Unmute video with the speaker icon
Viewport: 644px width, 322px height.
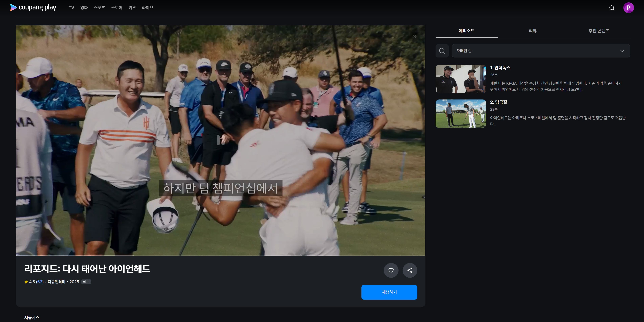(414, 37)
